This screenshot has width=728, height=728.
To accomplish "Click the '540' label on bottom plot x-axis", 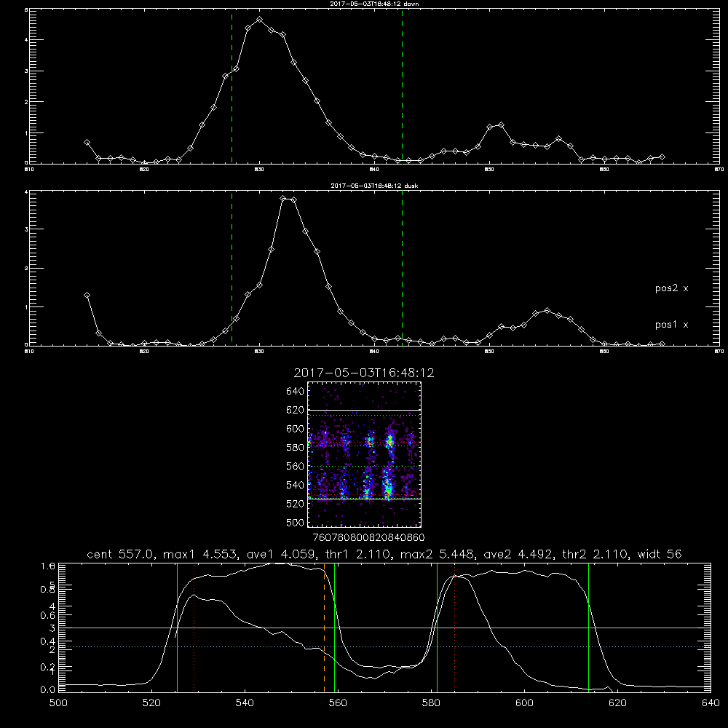I will 245,703.
